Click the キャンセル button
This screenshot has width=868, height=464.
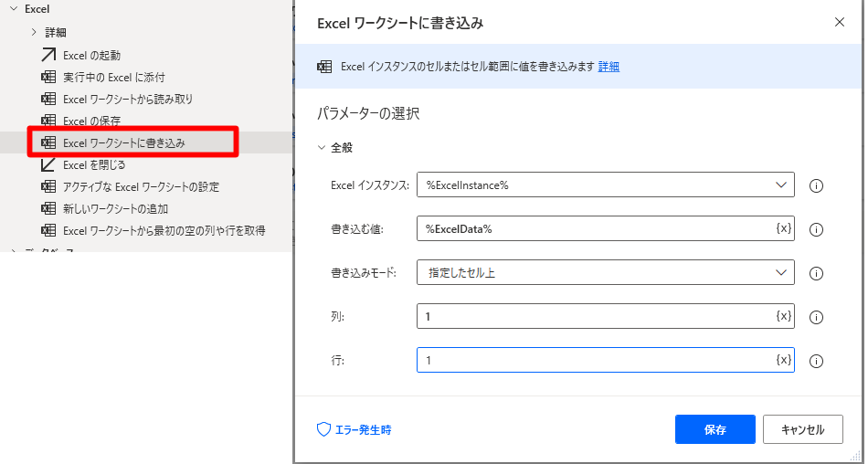803,429
